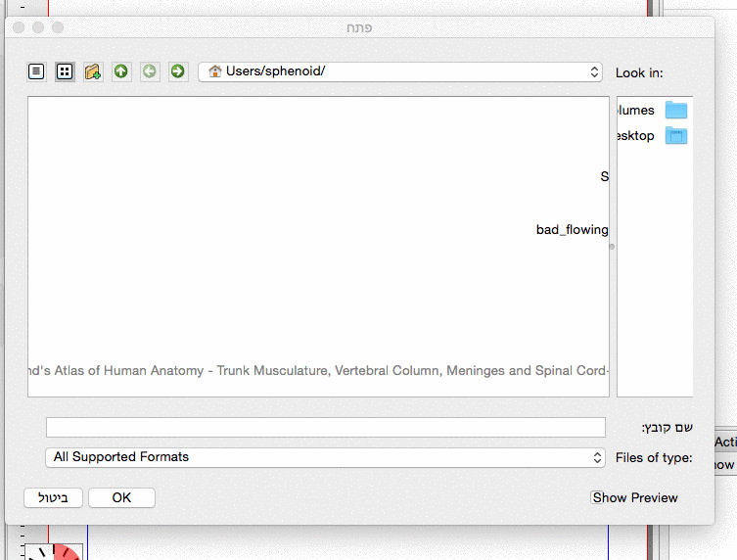
Task: Create a new folder
Action: [93, 71]
